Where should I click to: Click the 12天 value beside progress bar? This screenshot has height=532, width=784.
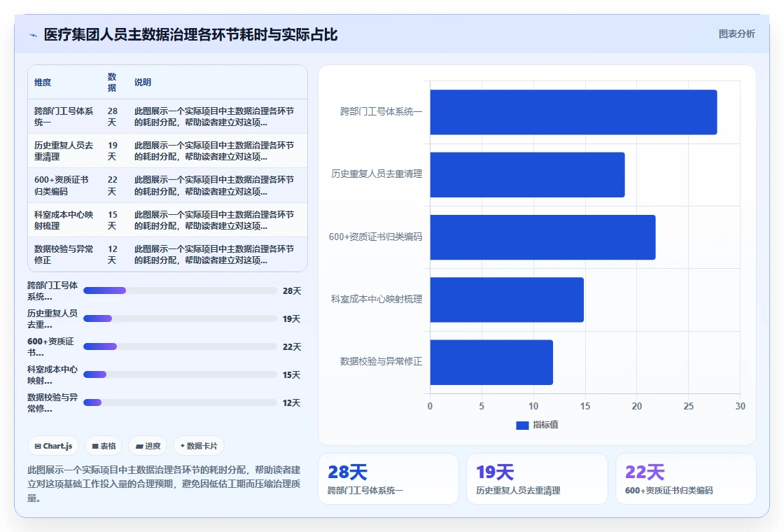[x=291, y=403]
